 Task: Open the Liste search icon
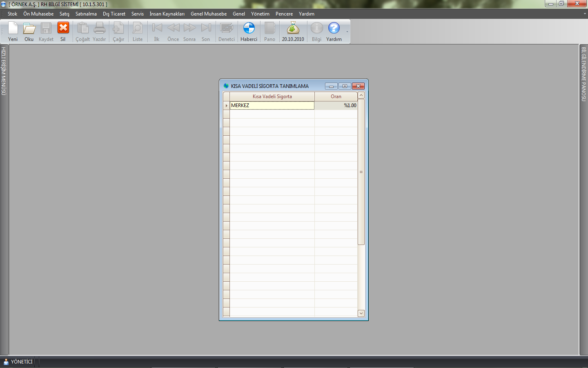138,29
